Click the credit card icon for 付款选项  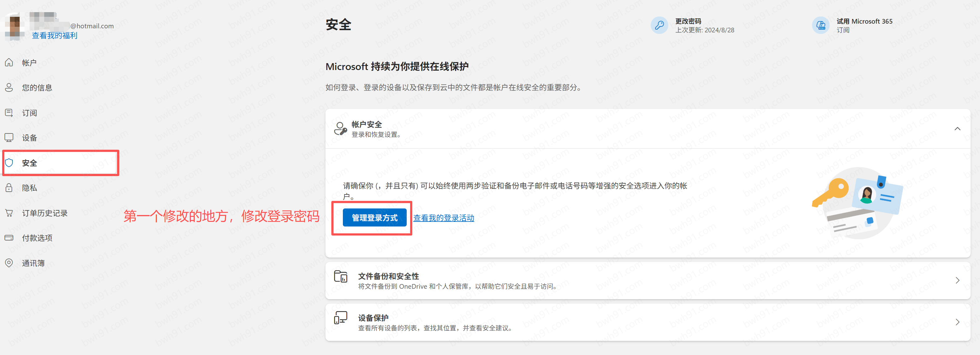(9, 238)
